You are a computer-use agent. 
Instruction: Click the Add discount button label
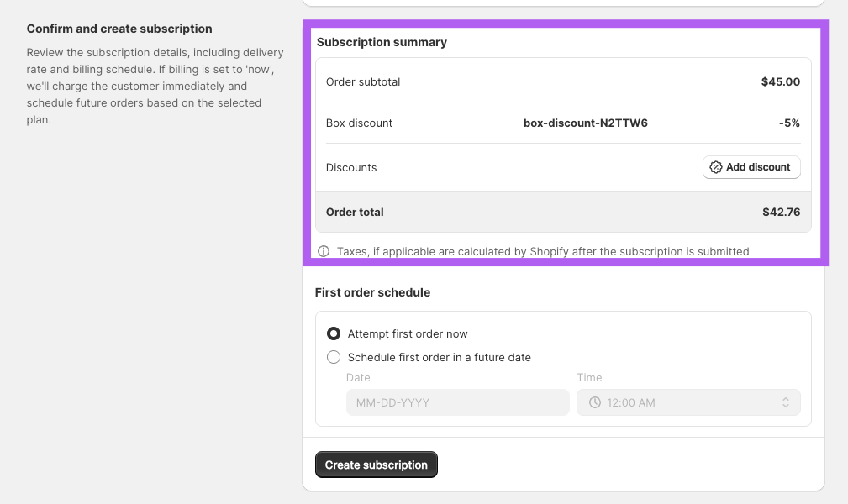pos(758,167)
